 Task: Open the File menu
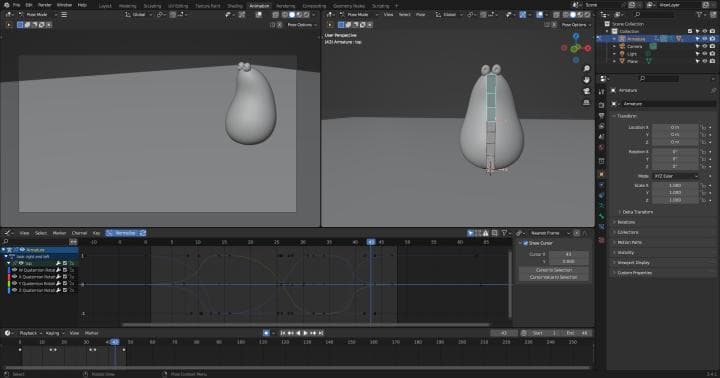click(17, 5)
